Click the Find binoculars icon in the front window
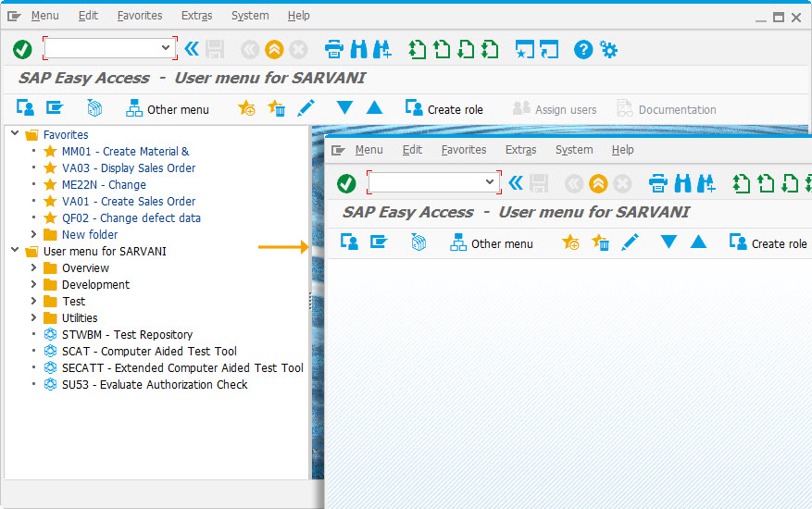Viewport: 812px width, 509px height. click(683, 183)
